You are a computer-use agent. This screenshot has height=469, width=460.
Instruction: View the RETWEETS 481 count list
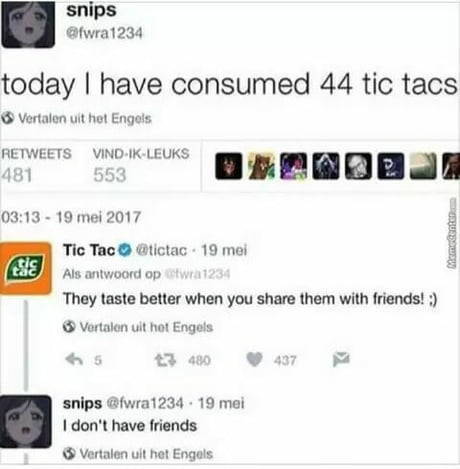coord(36,165)
